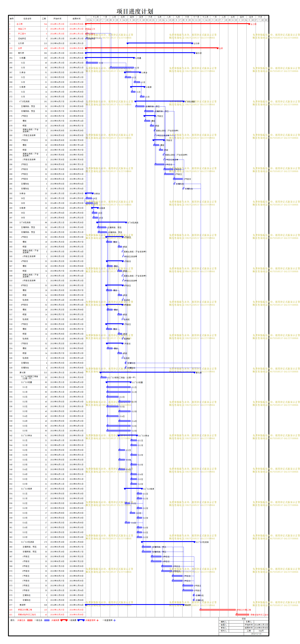Click the 南湖桥 blue summary bar
This screenshot has height=644, width=300.
coord(134,604)
